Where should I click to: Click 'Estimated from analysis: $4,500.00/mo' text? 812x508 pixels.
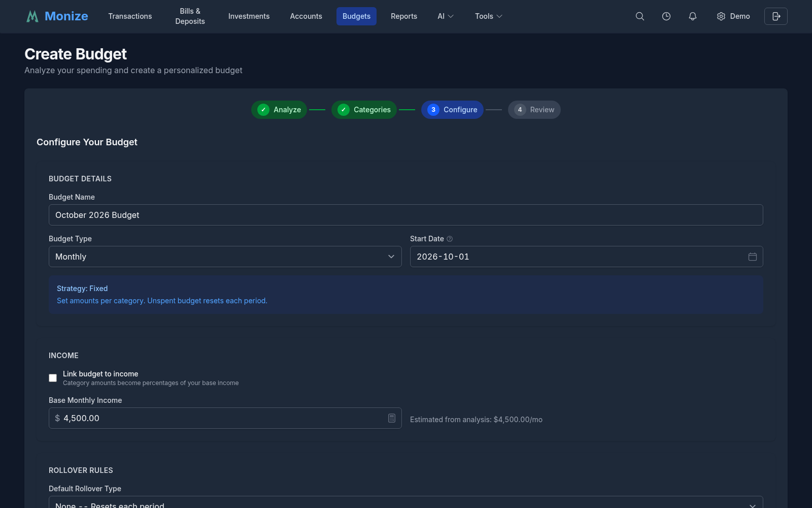476,420
